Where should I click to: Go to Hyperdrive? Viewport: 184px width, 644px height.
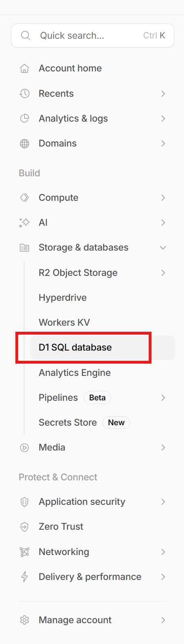click(63, 298)
